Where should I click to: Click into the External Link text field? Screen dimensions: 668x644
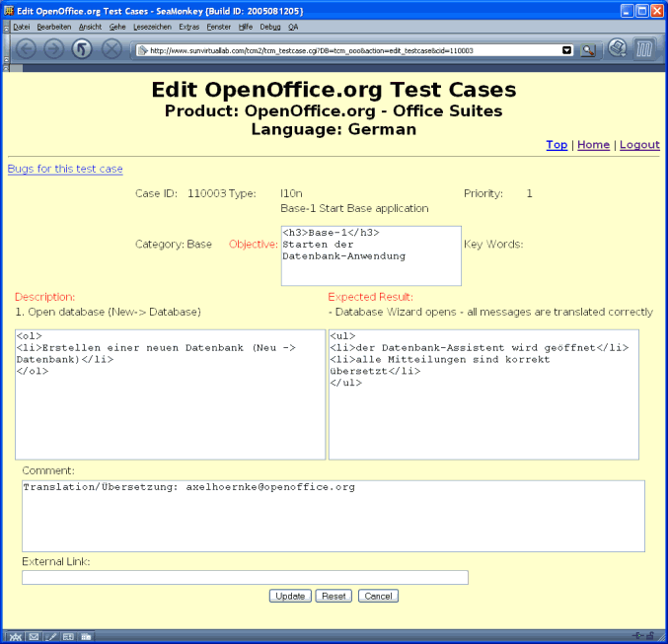pos(245,578)
